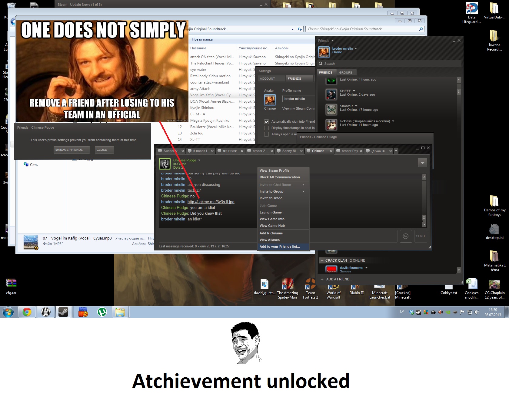Open the i.qkme.me/3v3s1i.jpg chat link

click(x=211, y=202)
